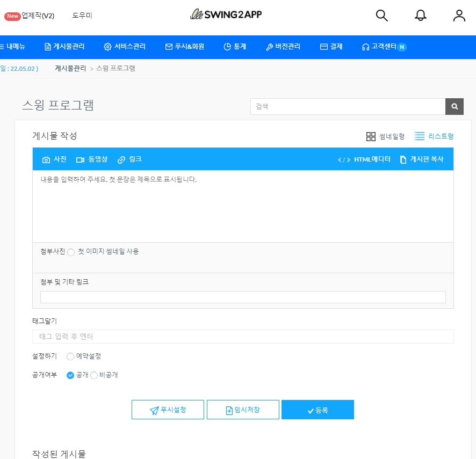Screen dimensions: 476x459
Task: Open 결제 payment menu
Action: click(x=331, y=46)
